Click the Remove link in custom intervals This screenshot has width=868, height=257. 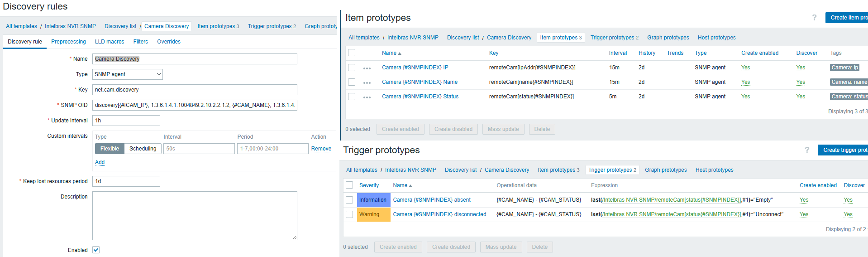tap(321, 149)
